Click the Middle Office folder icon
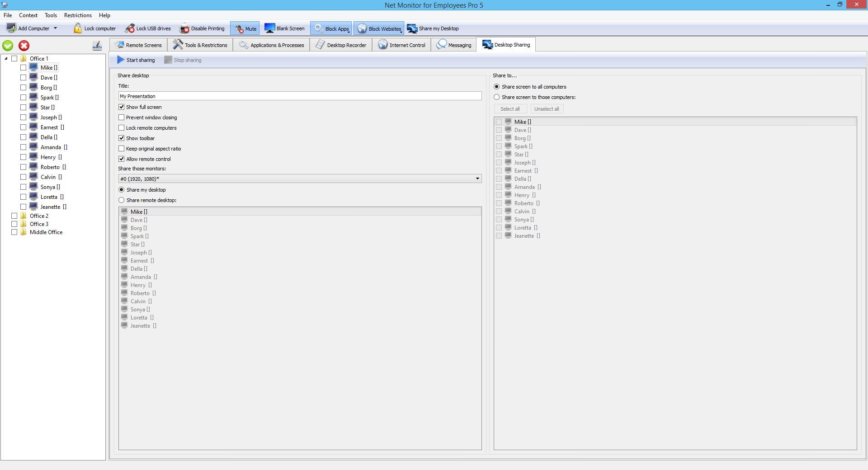The height and width of the screenshot is (470, 868). point(24,232)
